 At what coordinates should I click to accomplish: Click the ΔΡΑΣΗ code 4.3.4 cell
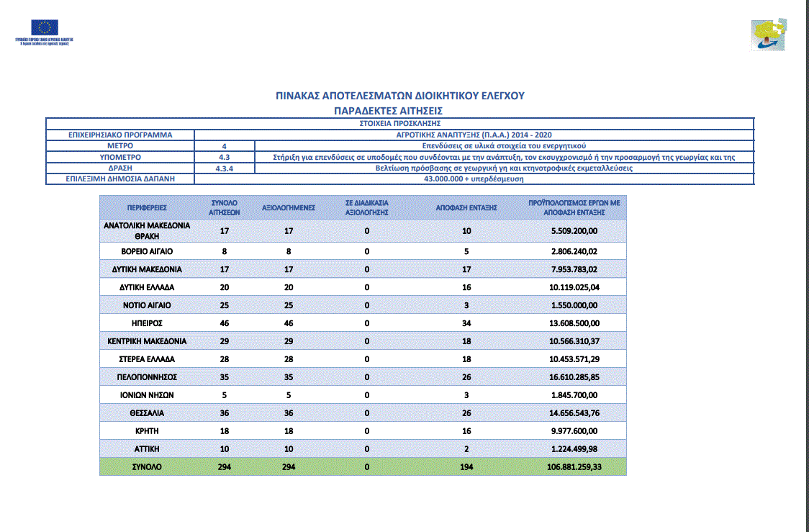pyautogui.click(x=224, y=168)
